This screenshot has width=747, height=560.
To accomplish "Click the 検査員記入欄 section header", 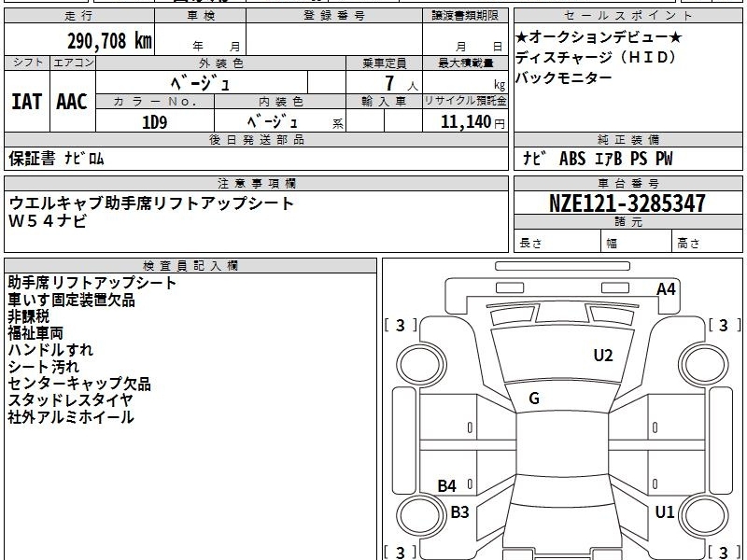I will pyautogui.click(x=190, y=266).
